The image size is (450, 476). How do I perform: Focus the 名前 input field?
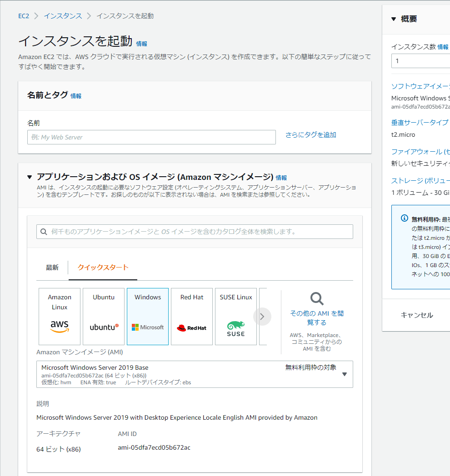152,137
